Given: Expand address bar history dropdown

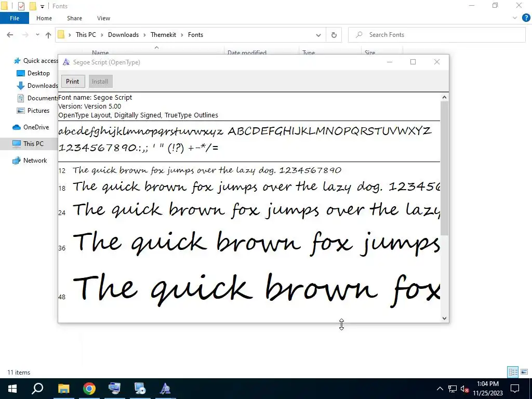Looking at the screenshot, I should [318, 35].
